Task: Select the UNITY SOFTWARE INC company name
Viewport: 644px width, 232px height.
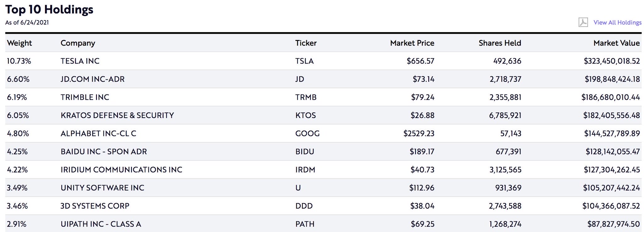Action: click(x=102, y=188)
